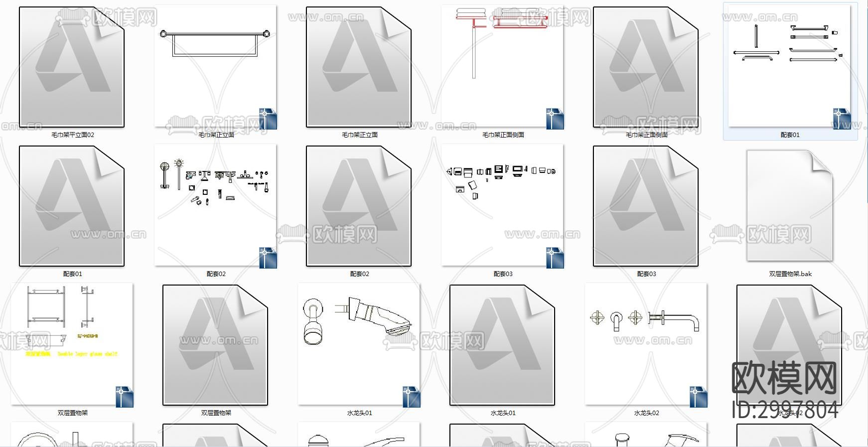
Task: Select the Autodesk-icon file named 配套01
Action: coord(72,206)
